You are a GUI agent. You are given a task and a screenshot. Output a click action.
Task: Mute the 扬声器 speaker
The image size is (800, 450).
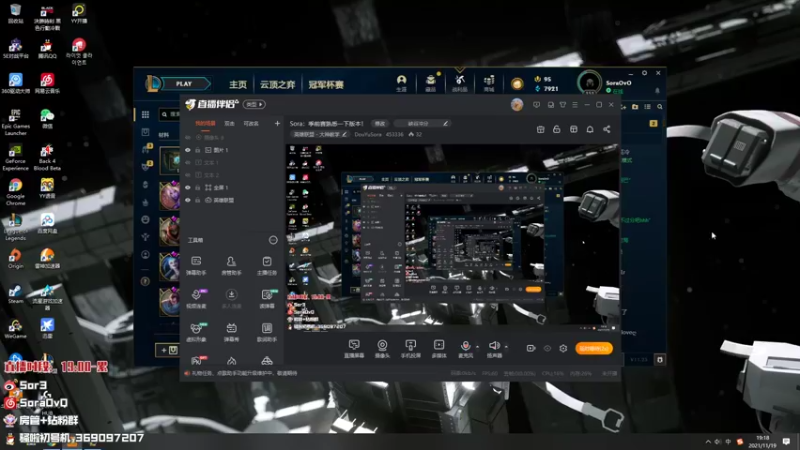(x=493, y=346)
